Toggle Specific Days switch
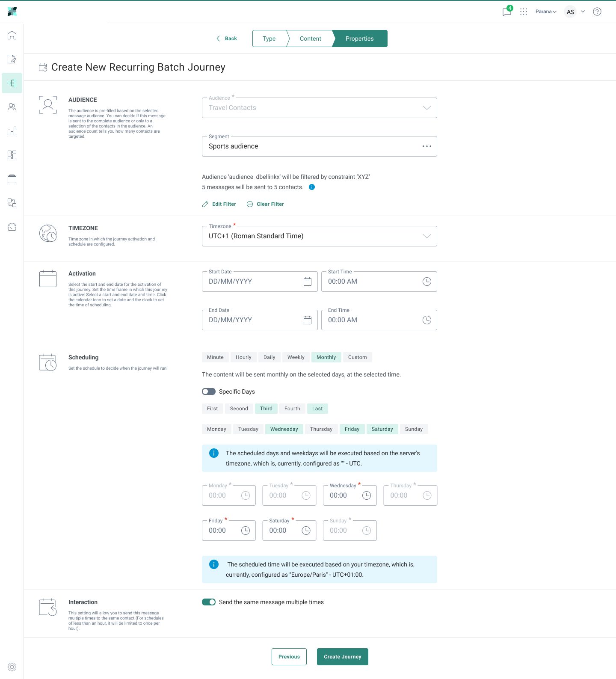616x679 pixels. 209,391
